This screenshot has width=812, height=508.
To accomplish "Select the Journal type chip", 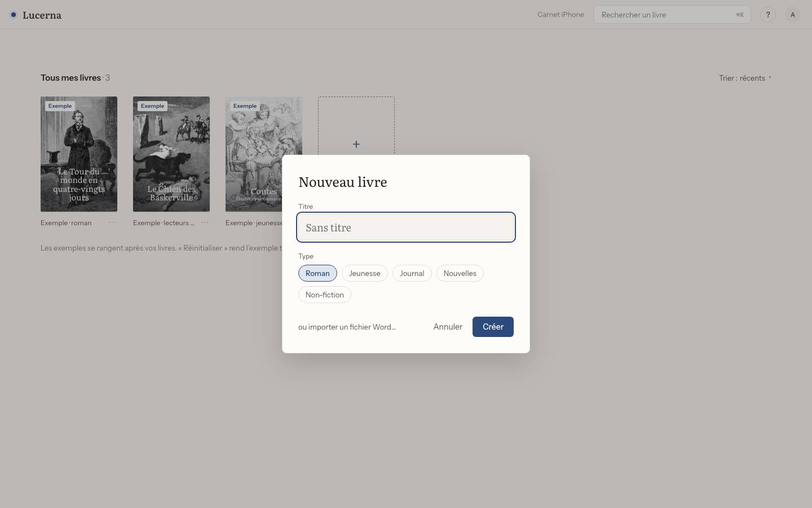I will pyautogui.click(x=412, y=273).
